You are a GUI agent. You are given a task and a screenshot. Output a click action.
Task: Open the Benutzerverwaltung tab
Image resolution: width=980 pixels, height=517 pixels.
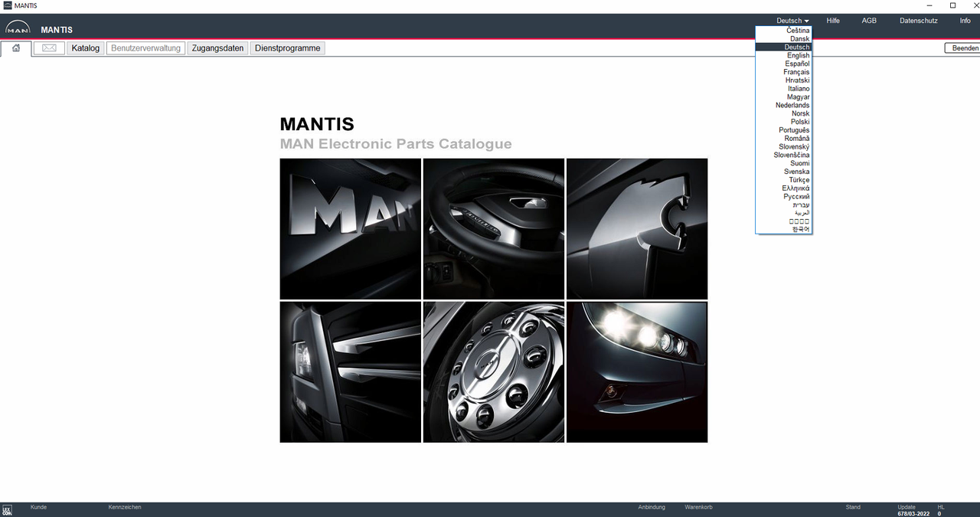[145, 48]
